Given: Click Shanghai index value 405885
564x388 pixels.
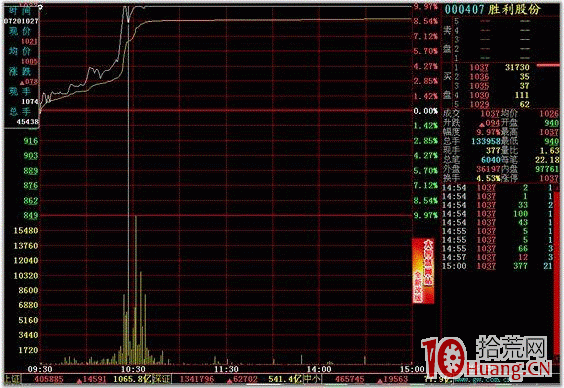Looking at the screenshot, I should (x=49, y=379).
